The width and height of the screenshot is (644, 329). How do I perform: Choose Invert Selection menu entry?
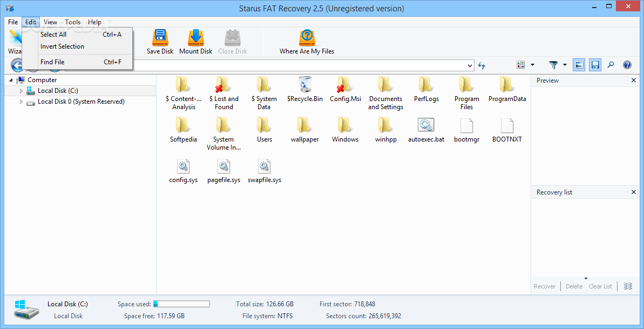pyautogui.click(x=77, y=46)
